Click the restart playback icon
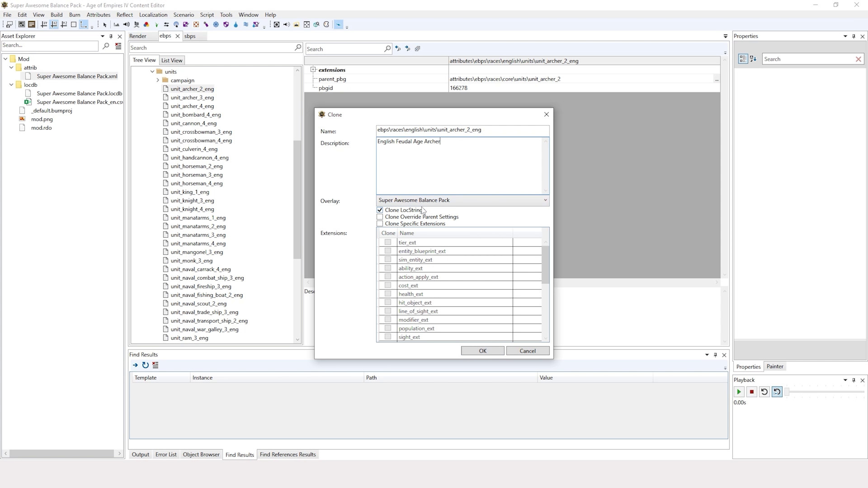 click(764, 392)
